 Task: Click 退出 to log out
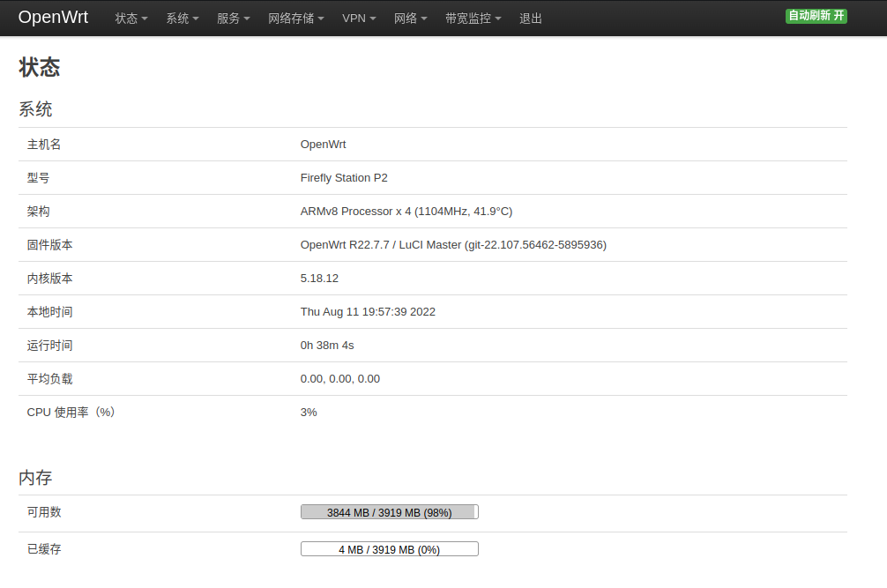pos(531,19)
